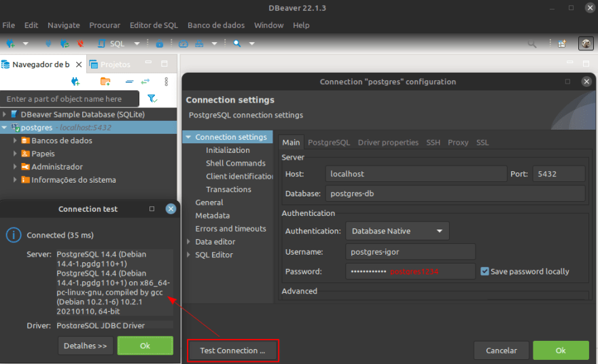
Task: Expand DBeaver Sample Database tree node
Action: pyautogui.click(x=5, y=114)
